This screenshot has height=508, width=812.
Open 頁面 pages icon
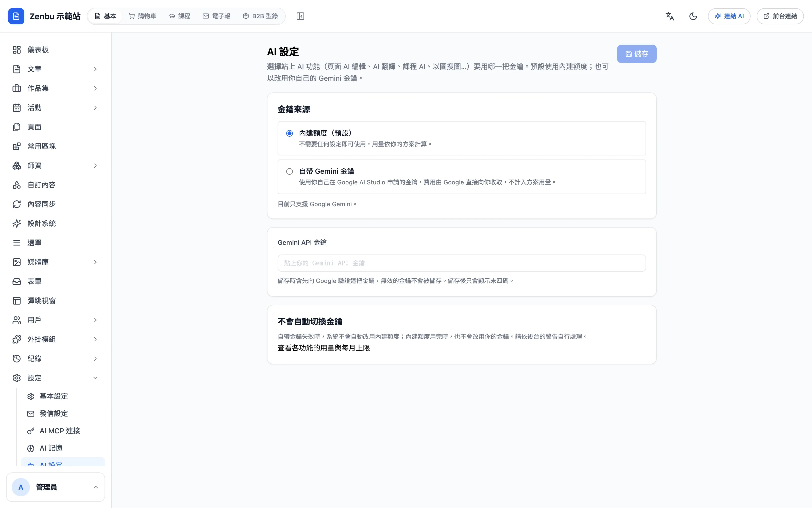click(x=17, y=127)
